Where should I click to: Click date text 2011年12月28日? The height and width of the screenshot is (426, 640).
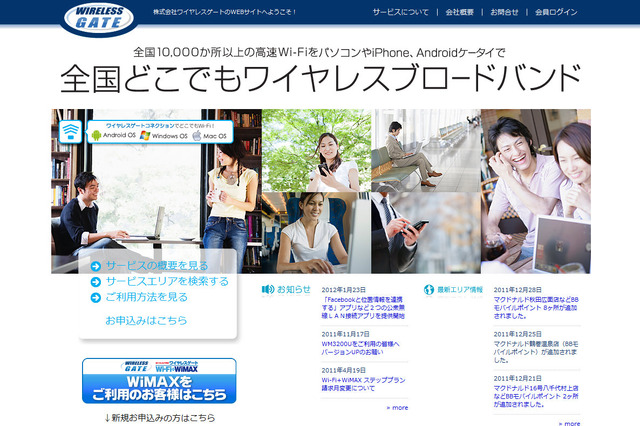tap(518, 290)
